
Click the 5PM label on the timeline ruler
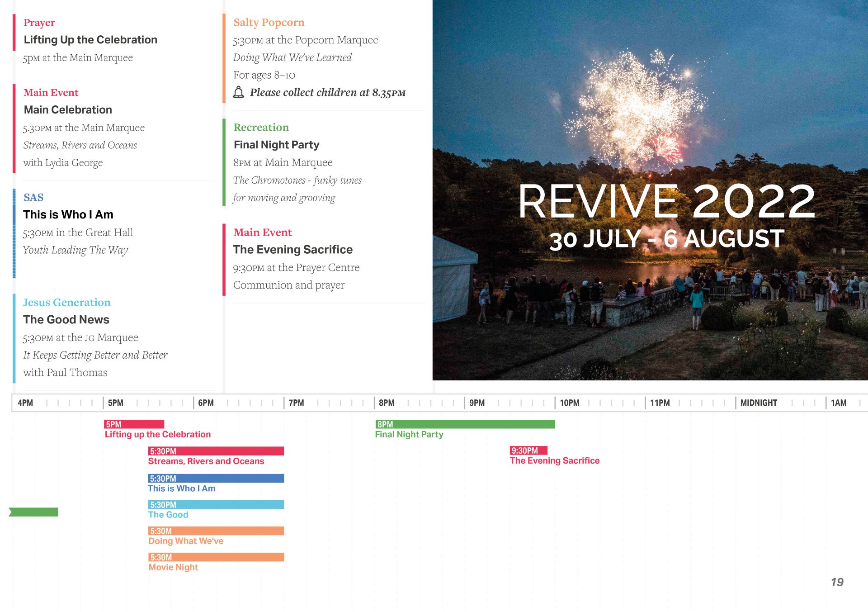coord(115,403)
